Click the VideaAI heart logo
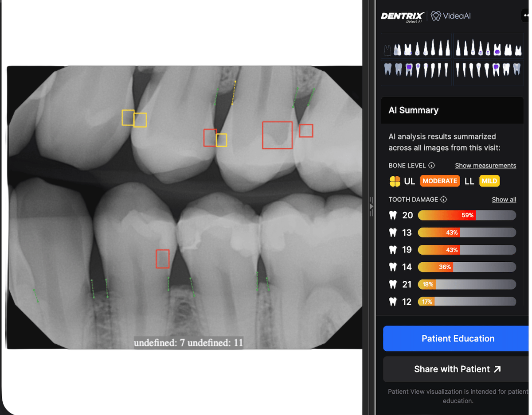Screen dimensions: 532x415 [x=436, y=16]
